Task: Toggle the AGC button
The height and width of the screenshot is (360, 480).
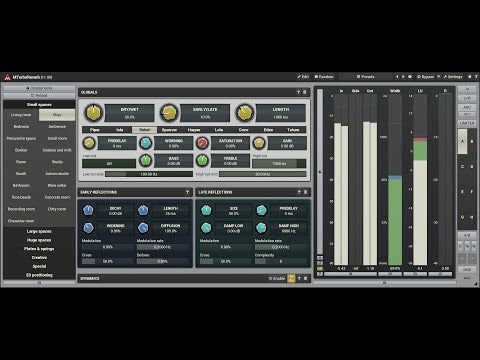Action: [x=467, y=107]
